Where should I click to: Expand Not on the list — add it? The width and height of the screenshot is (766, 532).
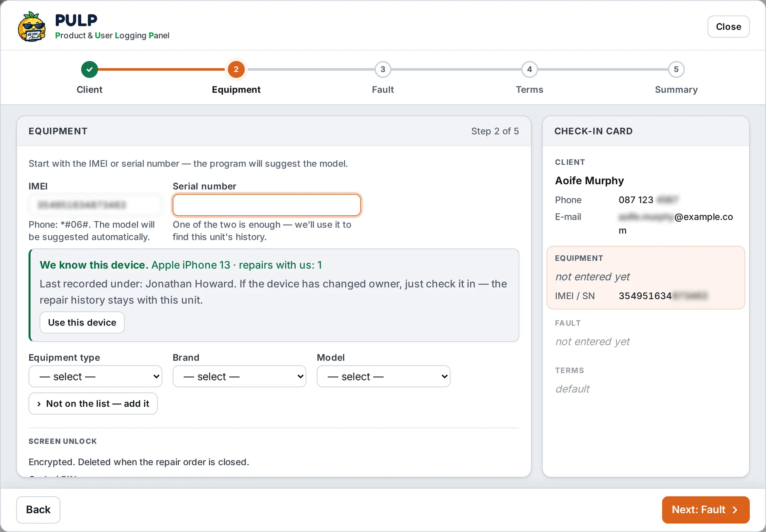(x=93, y=403)
